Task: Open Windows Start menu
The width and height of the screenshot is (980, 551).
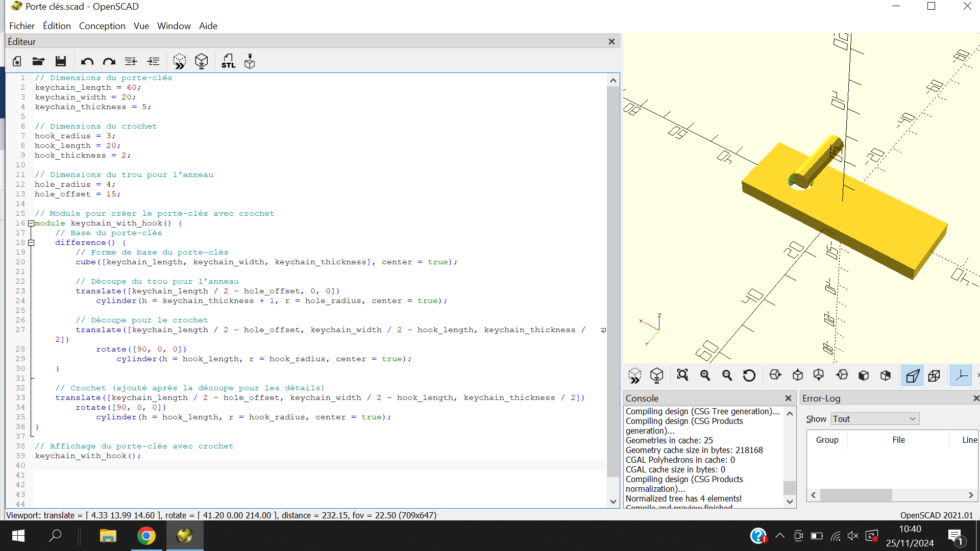Action: click(18, 536)
